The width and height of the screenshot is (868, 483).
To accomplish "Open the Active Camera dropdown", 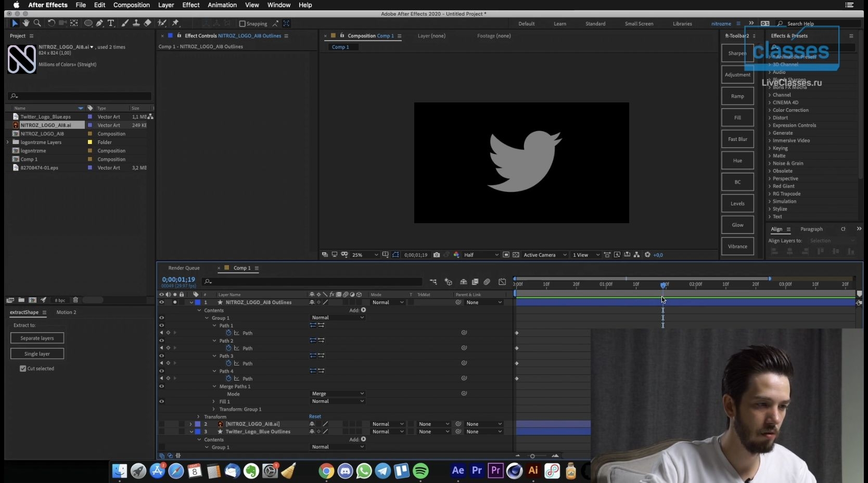I will pos(545,255).
